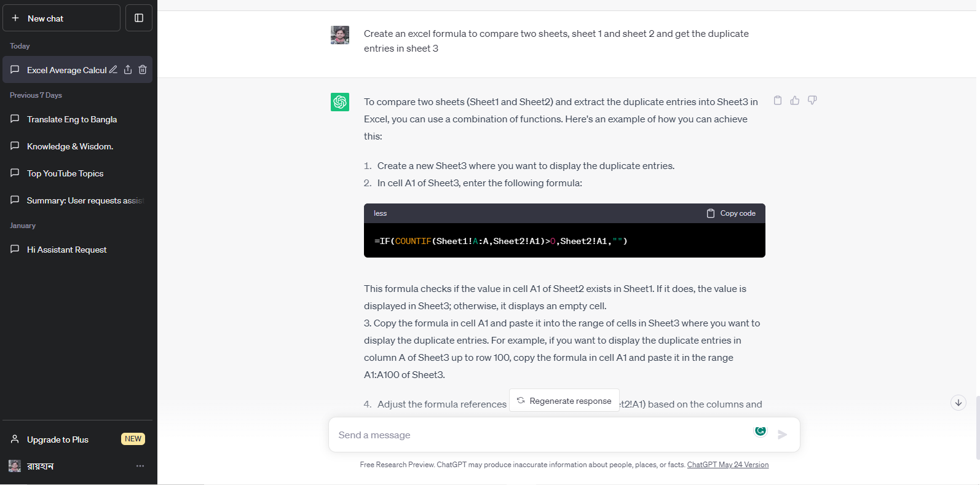Toggle the sidebar with the collapse button
The width and height of the screenshot is (980, 485).
point(139,18)
